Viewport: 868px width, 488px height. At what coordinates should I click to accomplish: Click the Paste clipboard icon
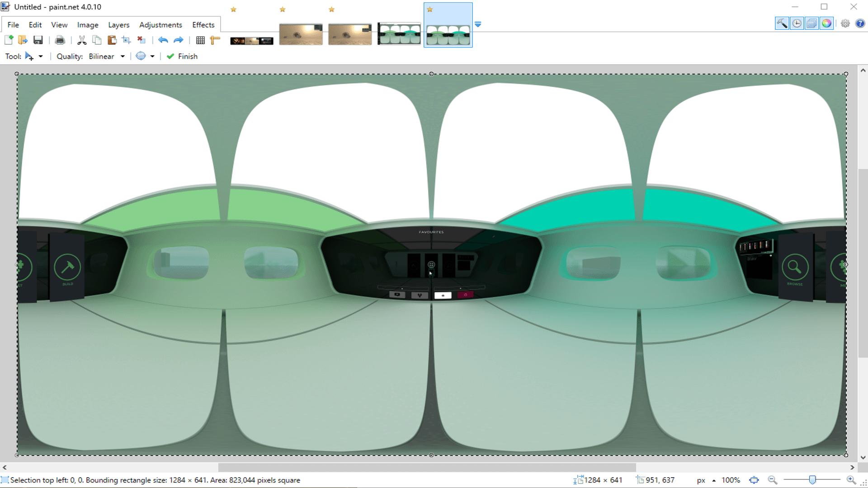click(x=112, y=40)
